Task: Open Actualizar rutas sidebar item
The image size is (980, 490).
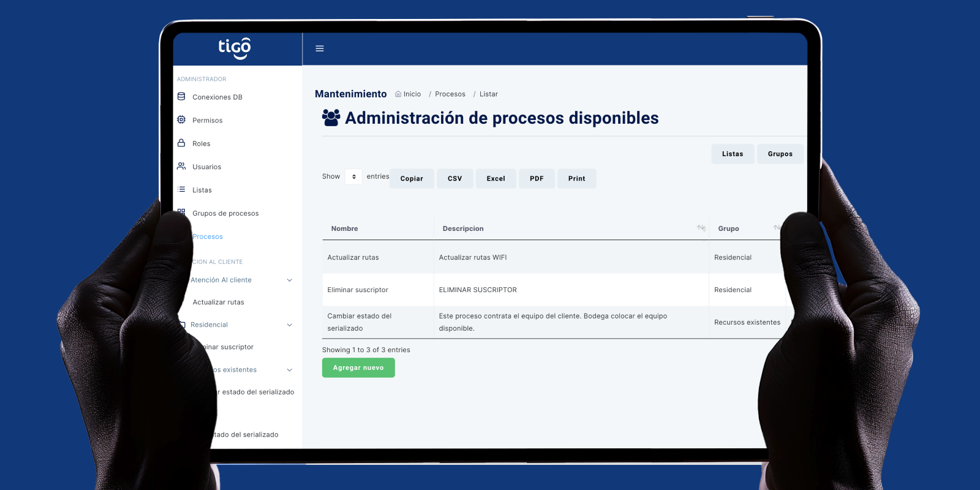Action: point(219,303)
